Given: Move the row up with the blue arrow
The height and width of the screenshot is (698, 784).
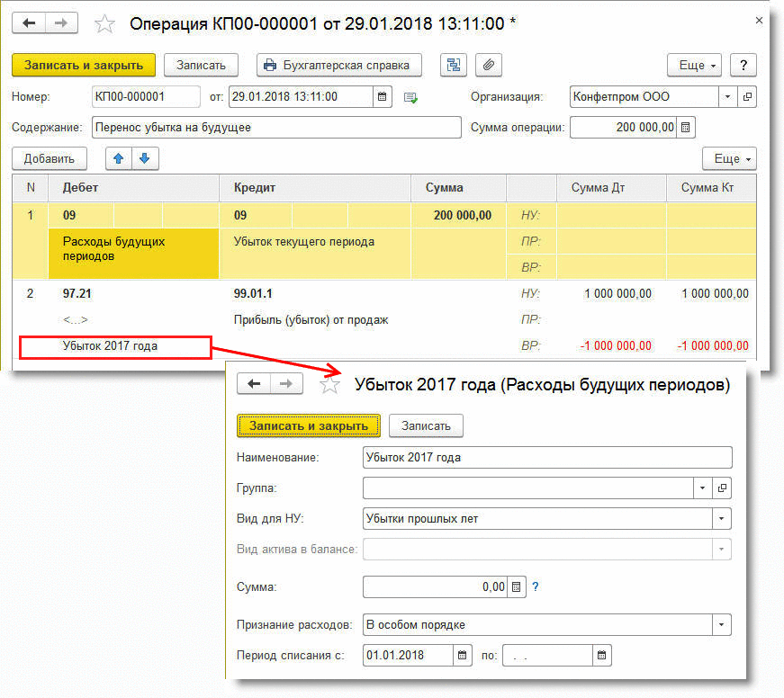Looking at the screenshot, I should pos(119,158).
